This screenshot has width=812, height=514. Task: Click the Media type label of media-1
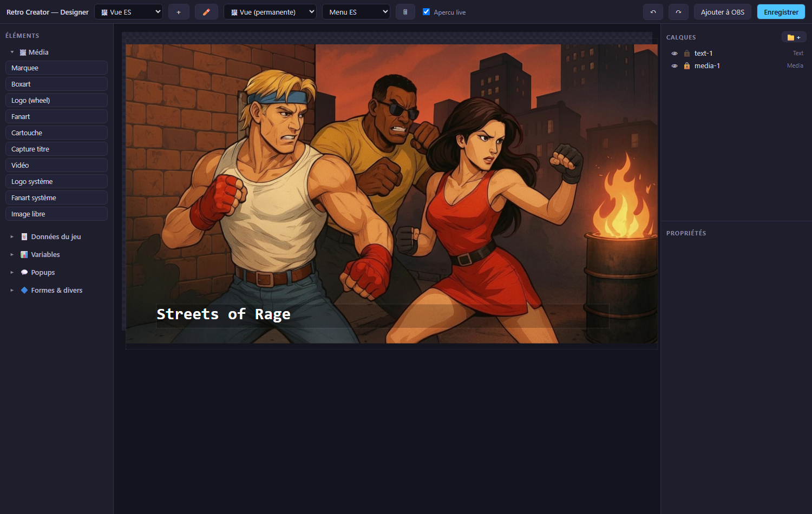795,65
